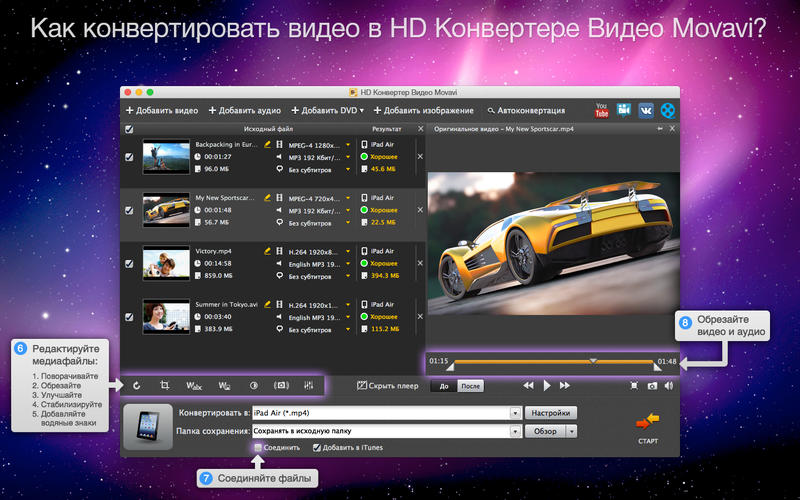
Task: Detach the preview player panel
Action: (660, 129)
